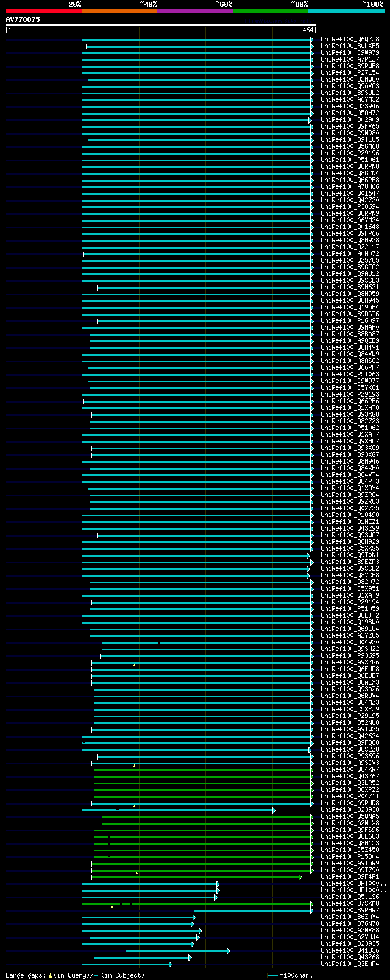
Task: Select the UniRef100_A2YUJ4 label
Action: (x=350, y=937)
